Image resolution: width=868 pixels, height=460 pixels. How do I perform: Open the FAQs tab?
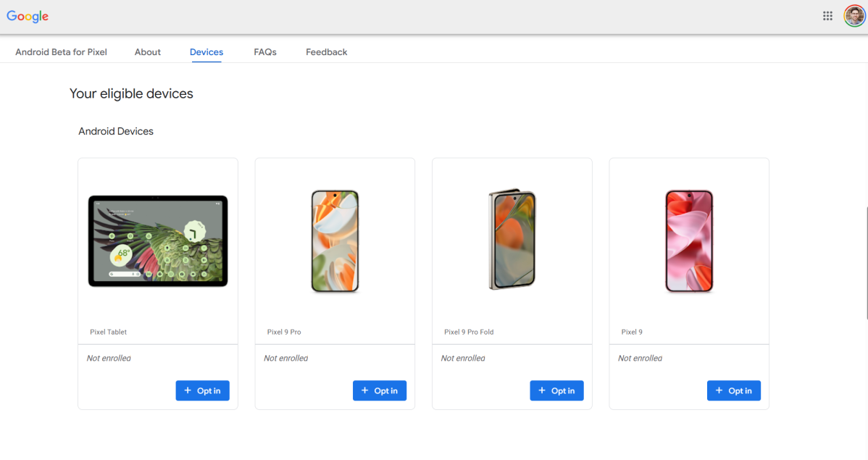point(265,52)
